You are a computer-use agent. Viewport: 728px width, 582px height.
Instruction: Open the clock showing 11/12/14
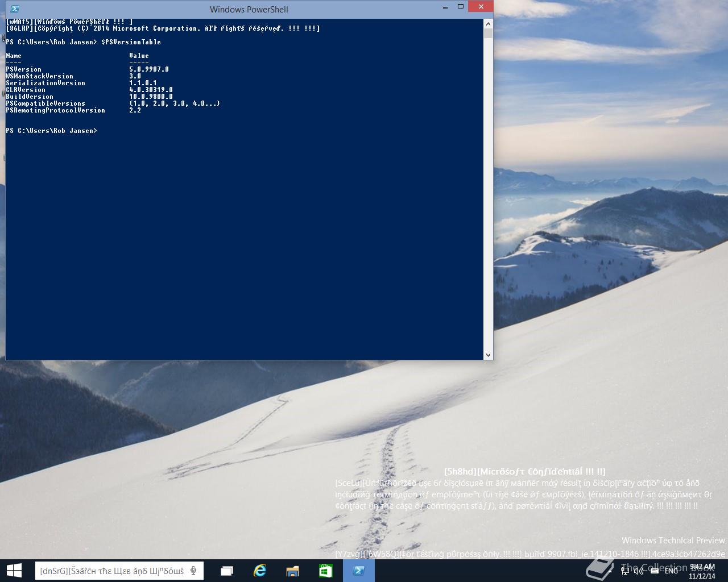(702, 571)
